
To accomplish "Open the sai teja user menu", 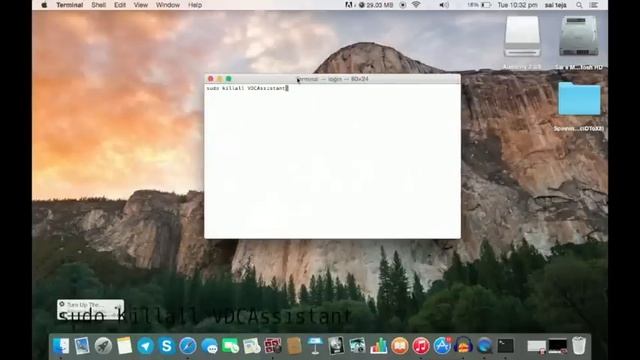I will (x=556, y=5).
